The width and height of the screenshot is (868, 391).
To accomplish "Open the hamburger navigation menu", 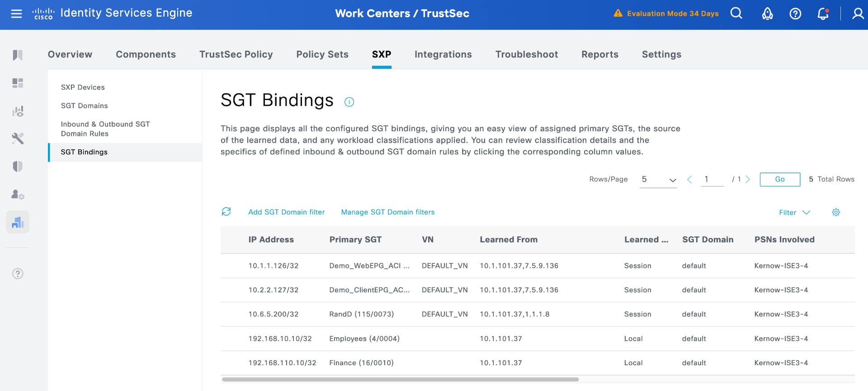I will (16, 14).
